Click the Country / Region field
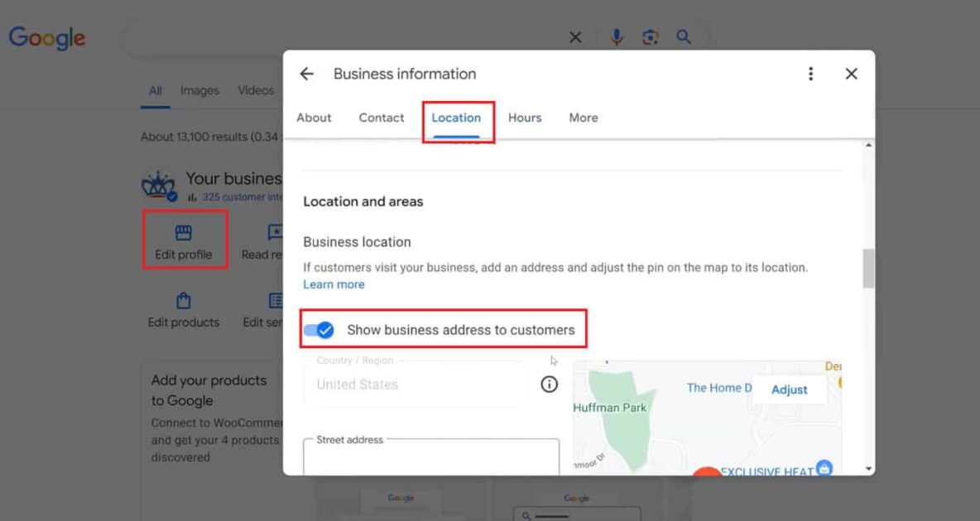 tap(415, 384)
